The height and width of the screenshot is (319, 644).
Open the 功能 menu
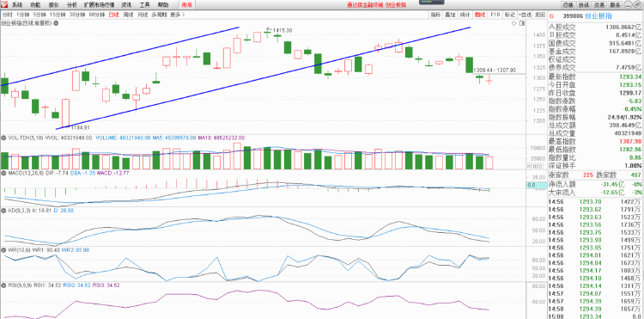click(35, 5)
